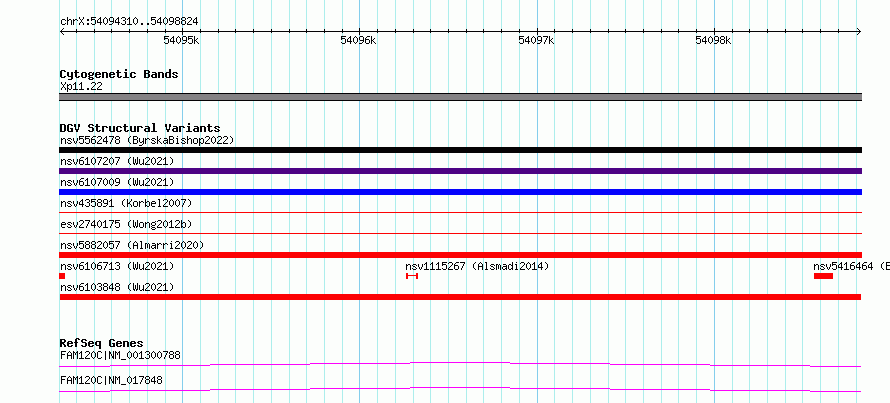This screenshot has height=403, width=890.
Task: Select the nsv1115267 variant marker
Action: (x=412, y=276)
